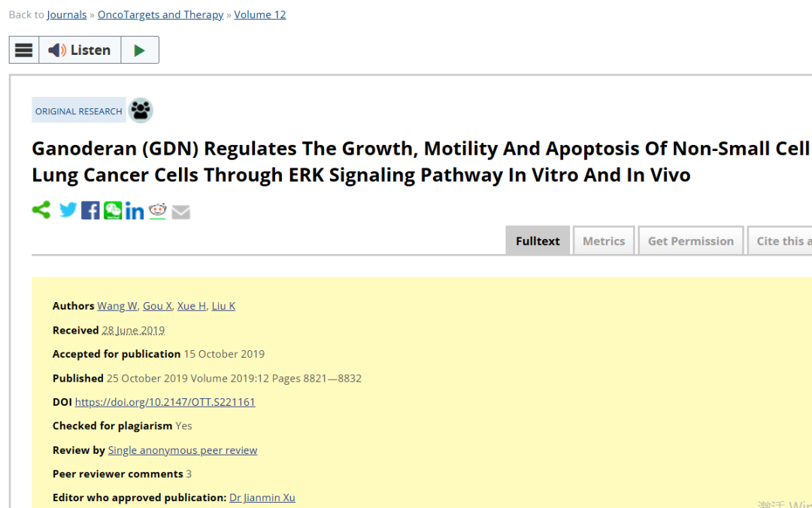
Task: Share article on Reddit
Action: pyautogui.click(x=157, y=210)
